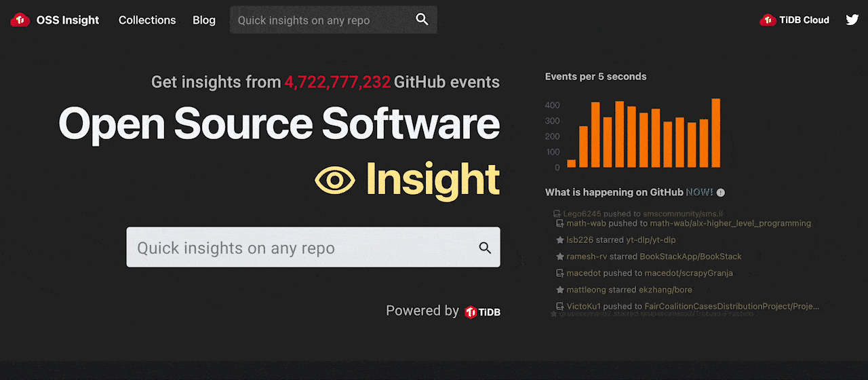Open the mattleong user link
The height and width of the screenshot is (380, 868).
tap(587, 290)
